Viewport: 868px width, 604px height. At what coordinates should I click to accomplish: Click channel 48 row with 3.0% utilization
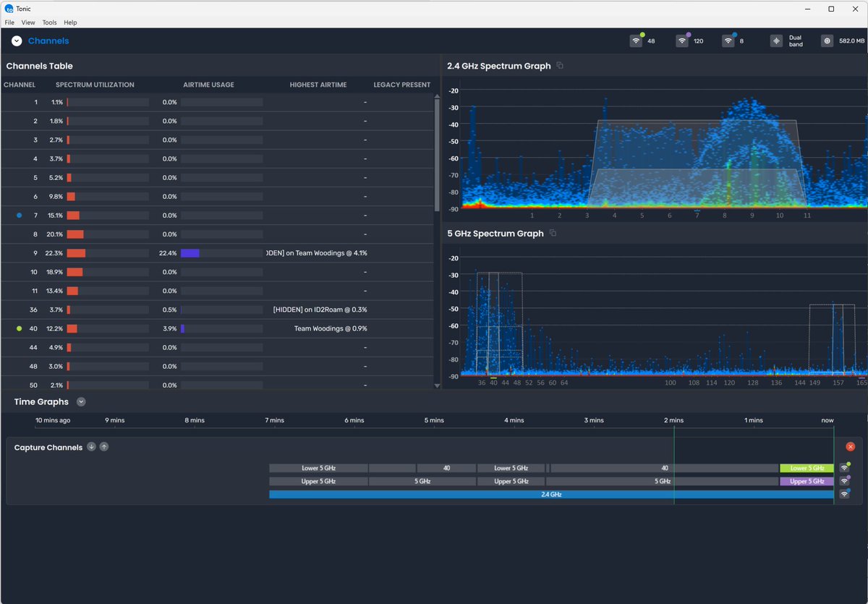coord(217,366)
